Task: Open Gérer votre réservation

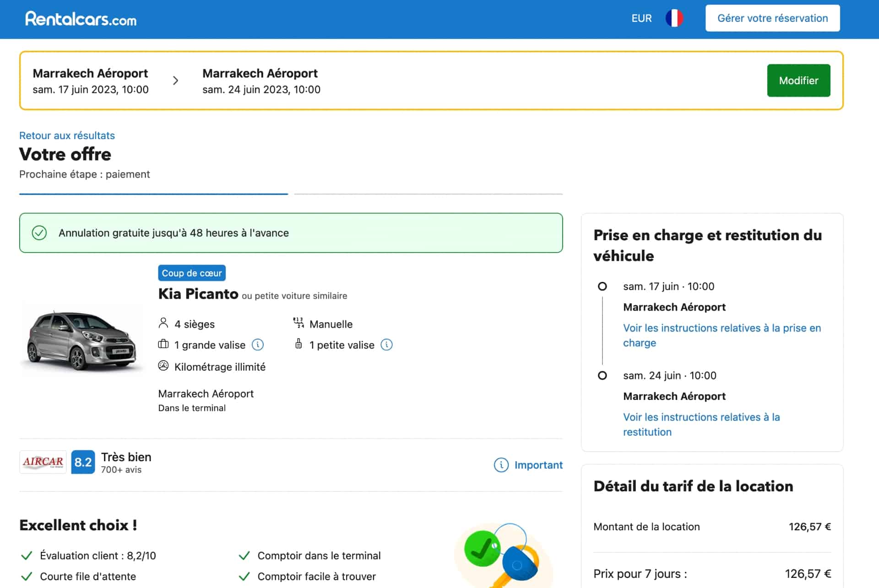Action: tap(772, 18)
